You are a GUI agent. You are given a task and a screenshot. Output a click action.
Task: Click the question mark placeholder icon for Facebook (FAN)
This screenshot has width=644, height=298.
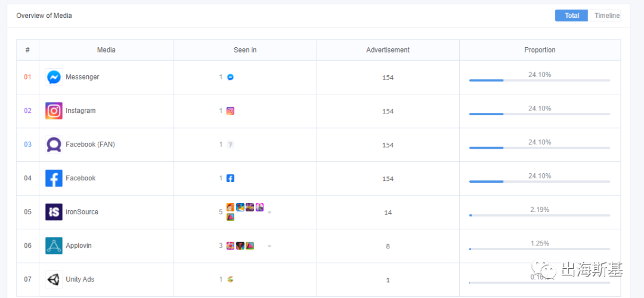[x=230, y=145]
